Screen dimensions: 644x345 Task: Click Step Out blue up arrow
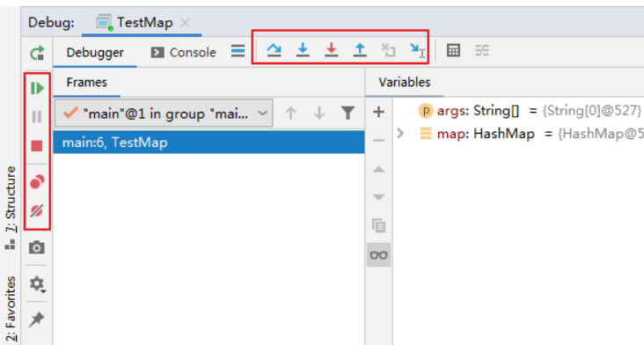click(360, 49)
